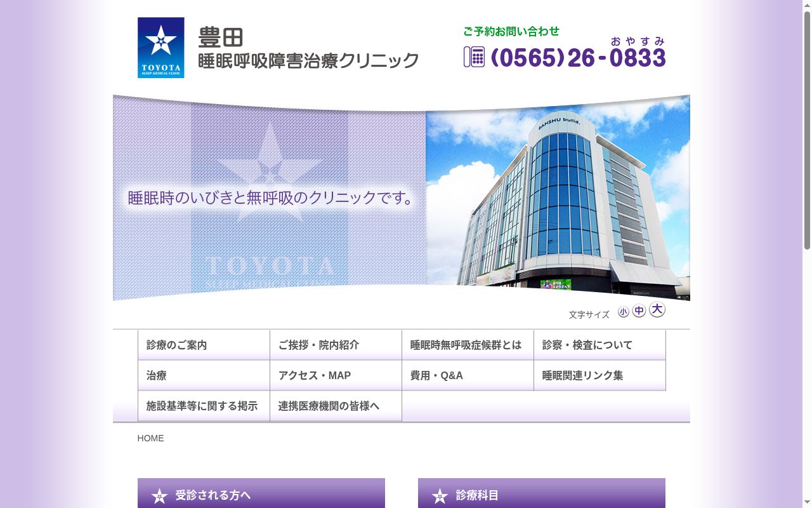This screenshot has width=812, height=508.
Task: Set text size to medium (中)
Action: point(639,311)
